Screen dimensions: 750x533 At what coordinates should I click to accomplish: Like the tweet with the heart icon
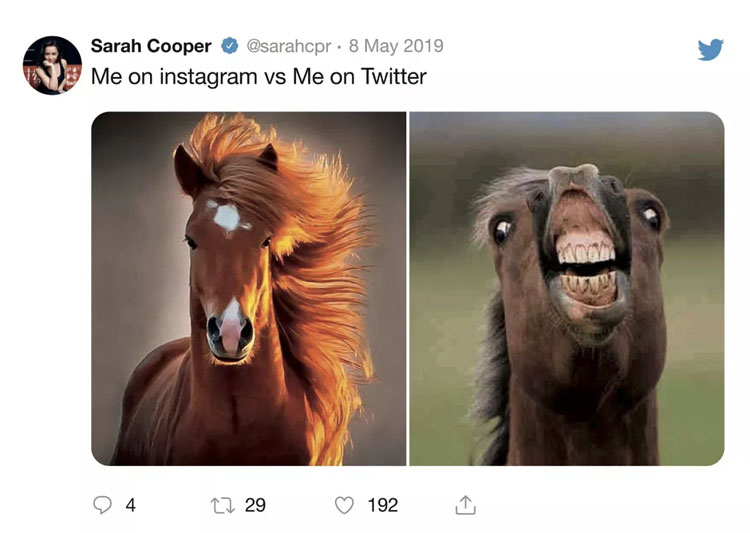point(344,505)
